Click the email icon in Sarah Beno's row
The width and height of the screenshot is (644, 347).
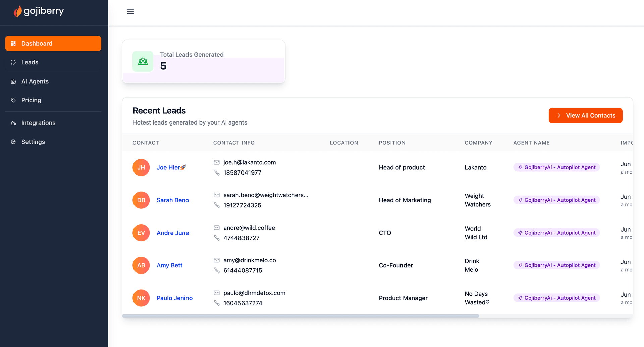[217, 195]
